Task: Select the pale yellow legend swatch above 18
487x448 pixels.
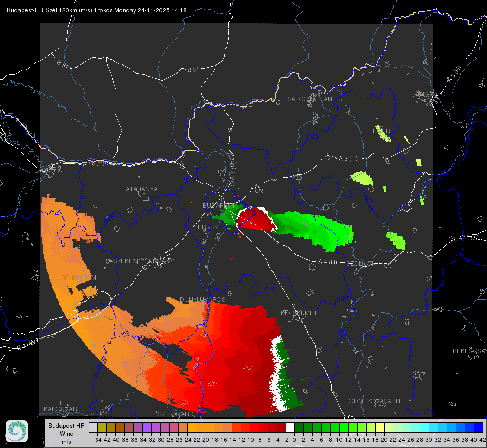Action: pos(380,427)
